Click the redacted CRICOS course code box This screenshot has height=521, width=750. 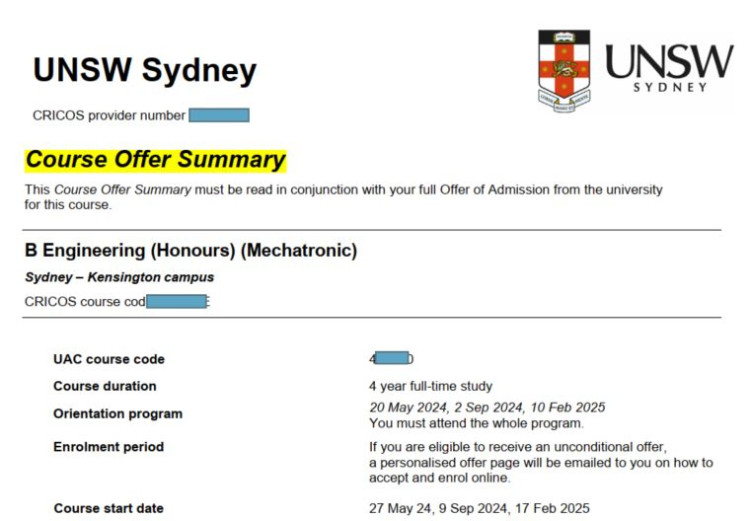[x=176, y=301]
